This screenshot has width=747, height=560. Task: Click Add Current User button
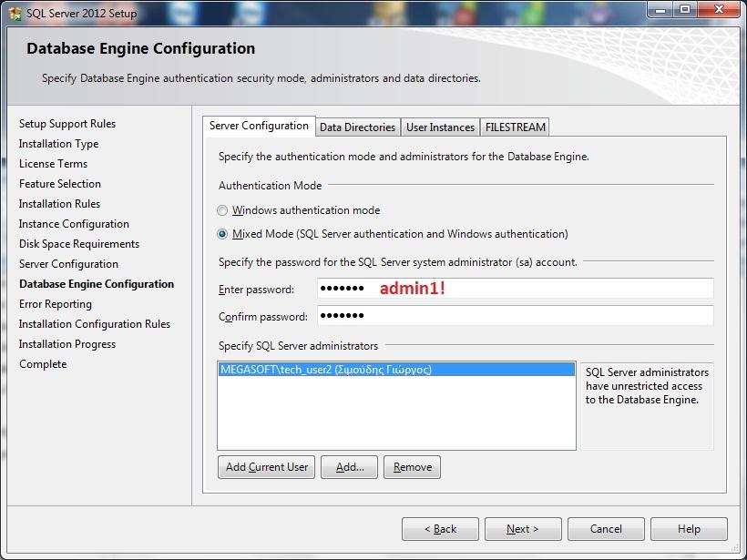[x=266, y=467]
